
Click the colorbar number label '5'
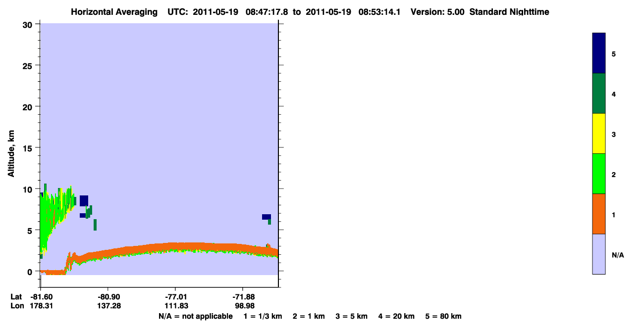614,54
